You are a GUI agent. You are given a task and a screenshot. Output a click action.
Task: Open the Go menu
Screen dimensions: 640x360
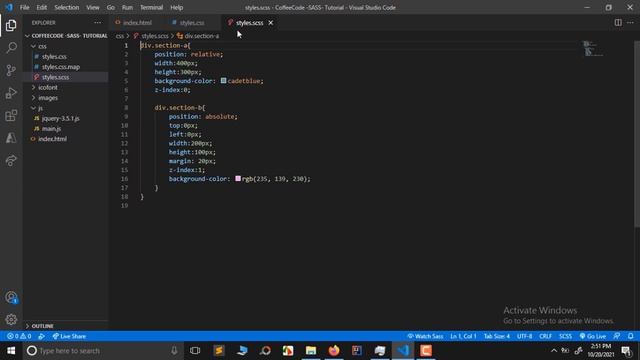click(111, 7)
